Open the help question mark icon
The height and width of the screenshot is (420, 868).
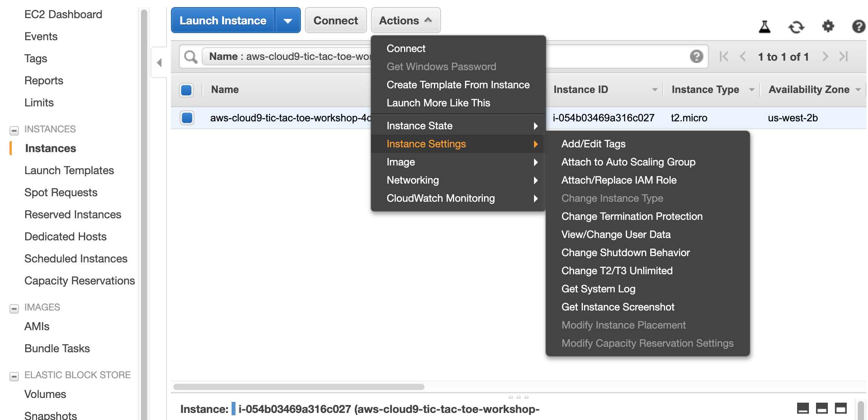(859, 26)
